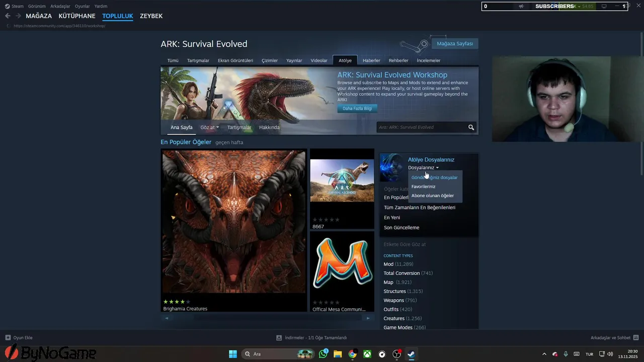
Task: Switch to Videolar tab
Action: (319, 60)
